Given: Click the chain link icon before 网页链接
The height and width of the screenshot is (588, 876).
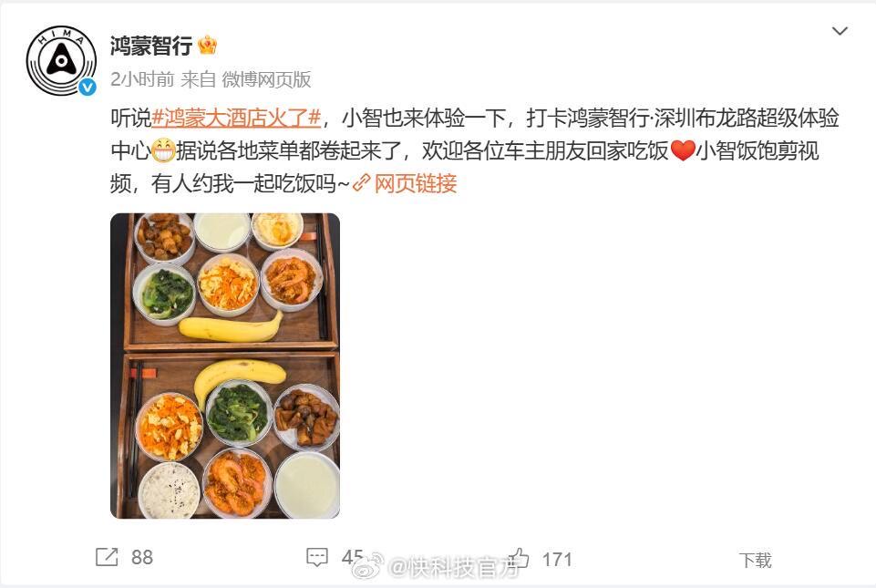Looking at the screenshot, I should (362, 183).
